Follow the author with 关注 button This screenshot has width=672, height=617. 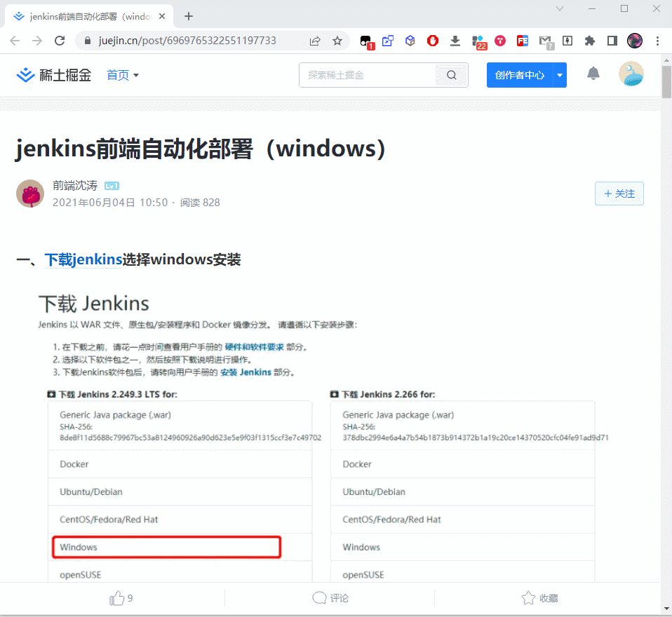click(x=619, y=194)
